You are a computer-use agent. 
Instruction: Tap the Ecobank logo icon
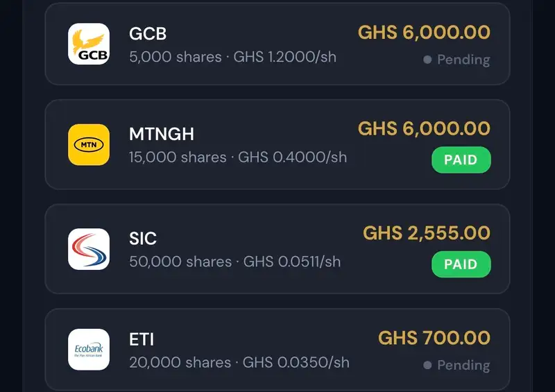[x=89, y=350]
